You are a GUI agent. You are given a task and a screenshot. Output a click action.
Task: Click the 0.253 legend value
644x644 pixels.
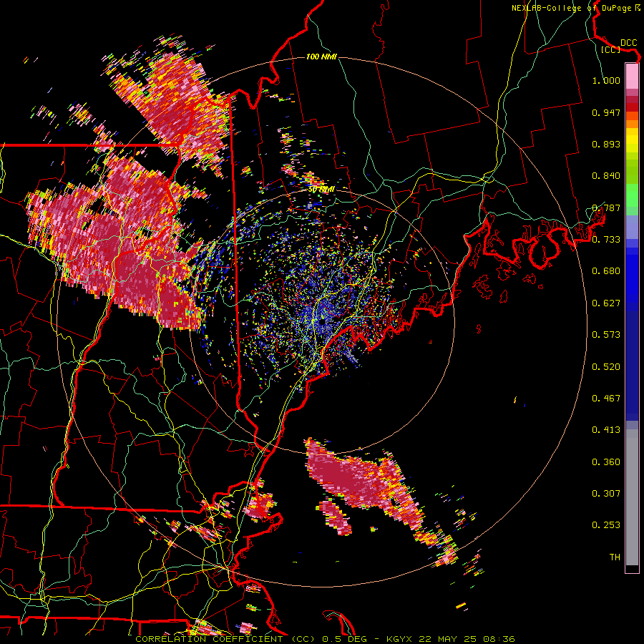[606, 525]
